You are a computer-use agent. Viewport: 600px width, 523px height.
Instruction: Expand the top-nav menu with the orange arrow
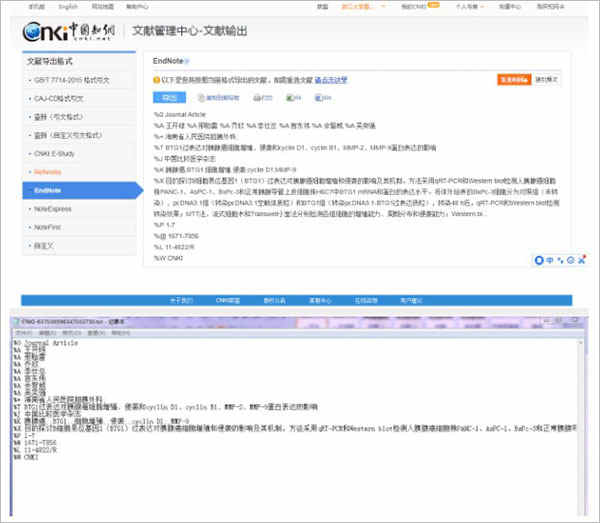470,7
